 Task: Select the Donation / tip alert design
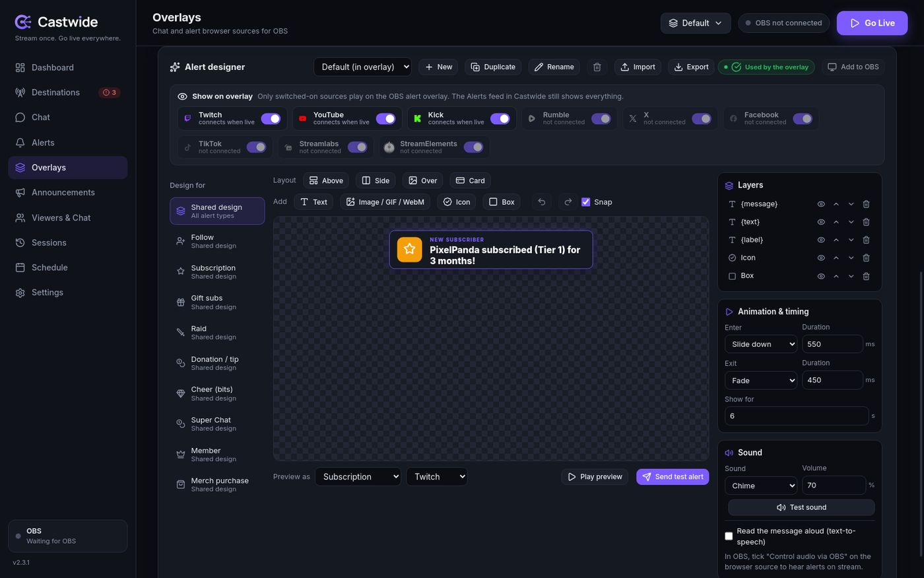click(217, 363)
